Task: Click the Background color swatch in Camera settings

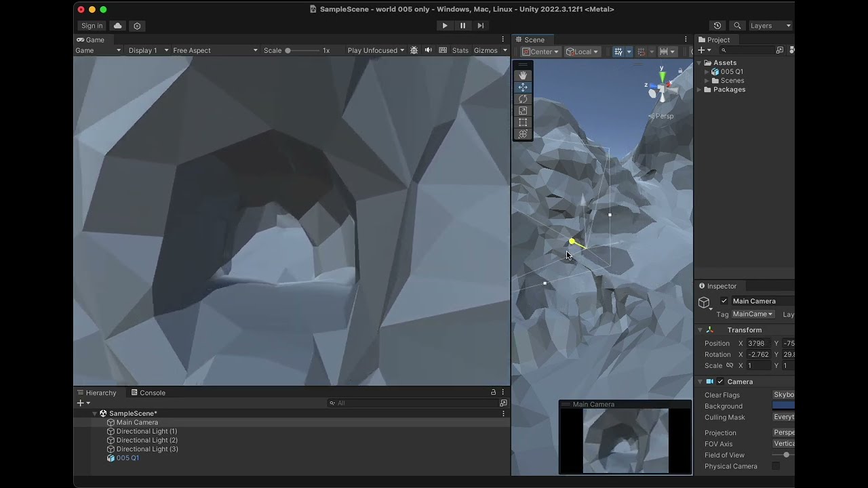Action: [x=784, y=406]
